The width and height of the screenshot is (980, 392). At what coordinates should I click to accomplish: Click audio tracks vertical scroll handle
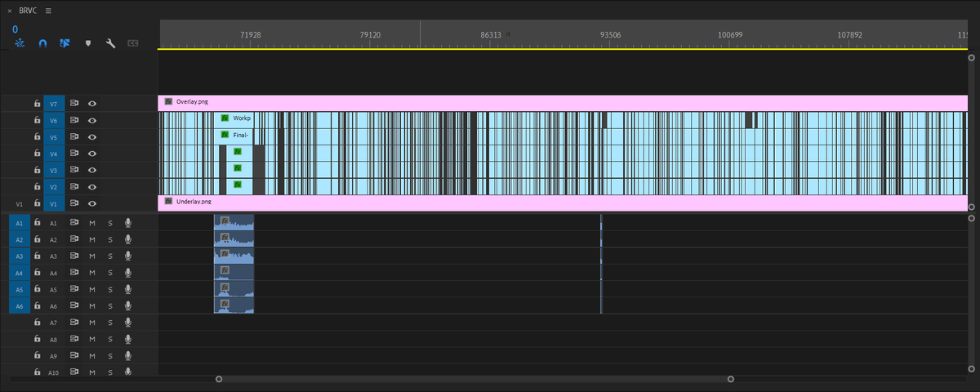pos(972,218)
